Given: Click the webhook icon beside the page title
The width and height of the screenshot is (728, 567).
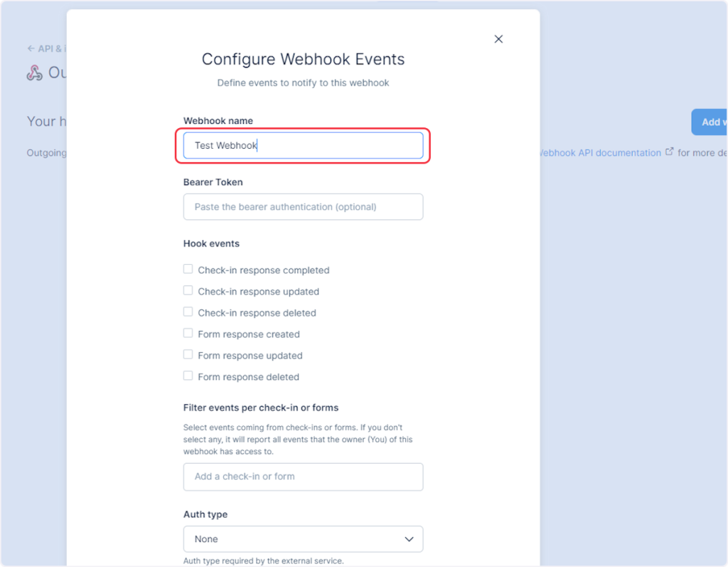Looking at the screenshot, I should (x=34, y=73).
